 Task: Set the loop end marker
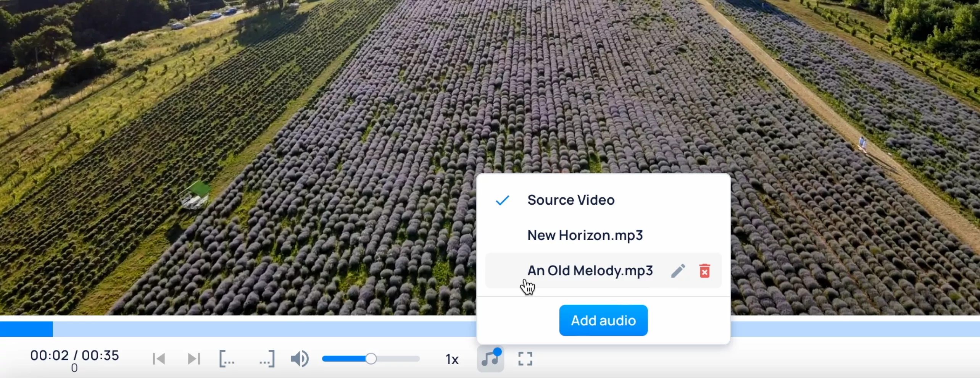(x=266, y=358)
